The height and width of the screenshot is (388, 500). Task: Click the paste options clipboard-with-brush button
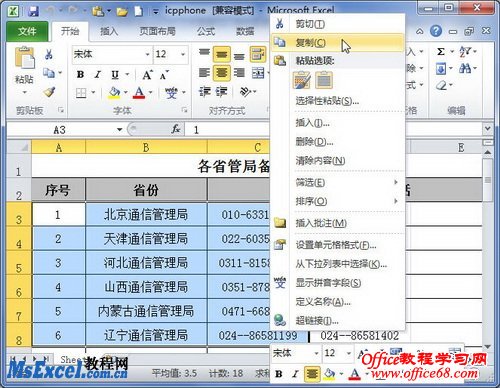point(302,80)
